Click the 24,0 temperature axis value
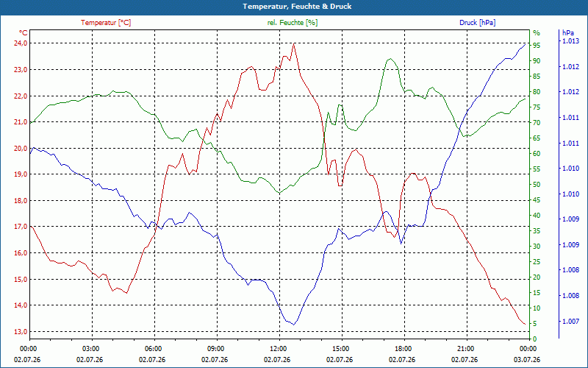The width and height of the screenshot is (588, 368). tap(20, 43)
